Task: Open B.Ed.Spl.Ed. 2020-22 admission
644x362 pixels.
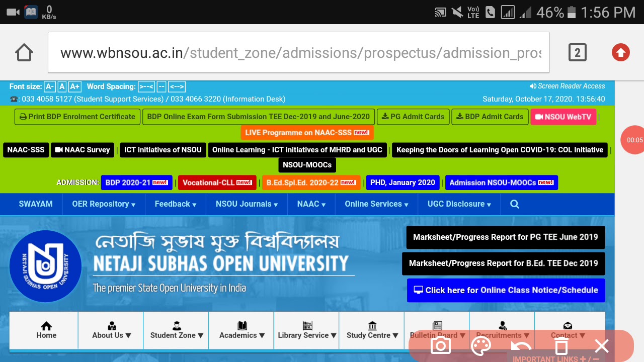Action: (x=311, y=183)
